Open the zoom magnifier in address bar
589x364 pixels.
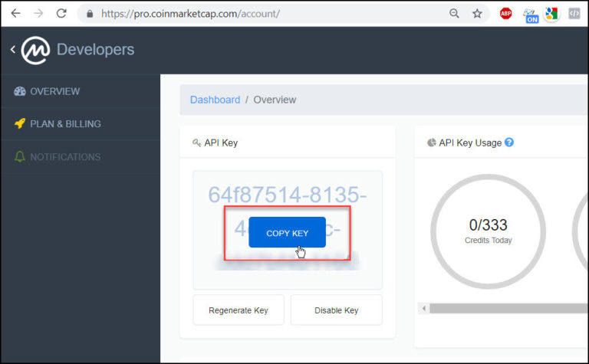454,14
